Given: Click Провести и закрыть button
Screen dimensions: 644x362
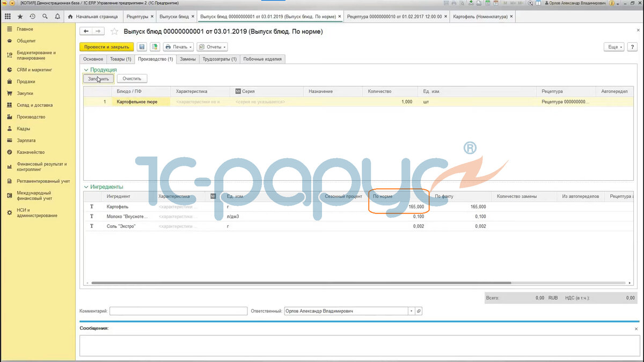Looking at the screenshot, I should [x=107, y=47].
